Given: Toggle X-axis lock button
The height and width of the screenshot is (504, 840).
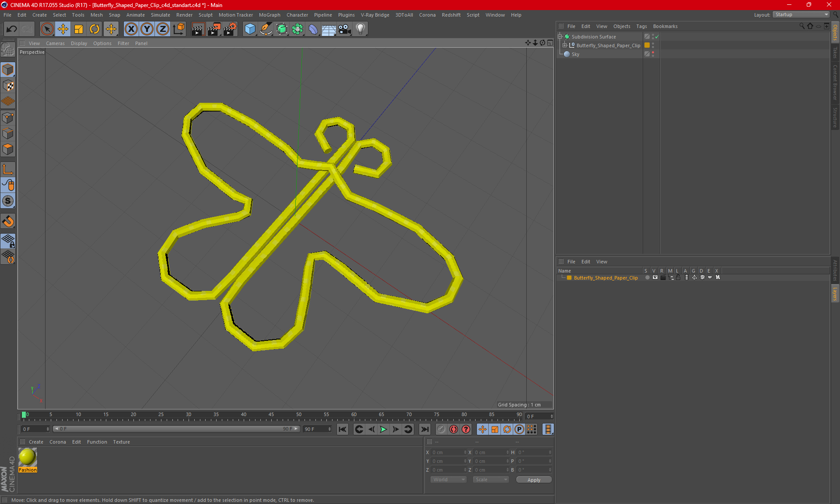Looking at the screenshot, I should 131,29.
